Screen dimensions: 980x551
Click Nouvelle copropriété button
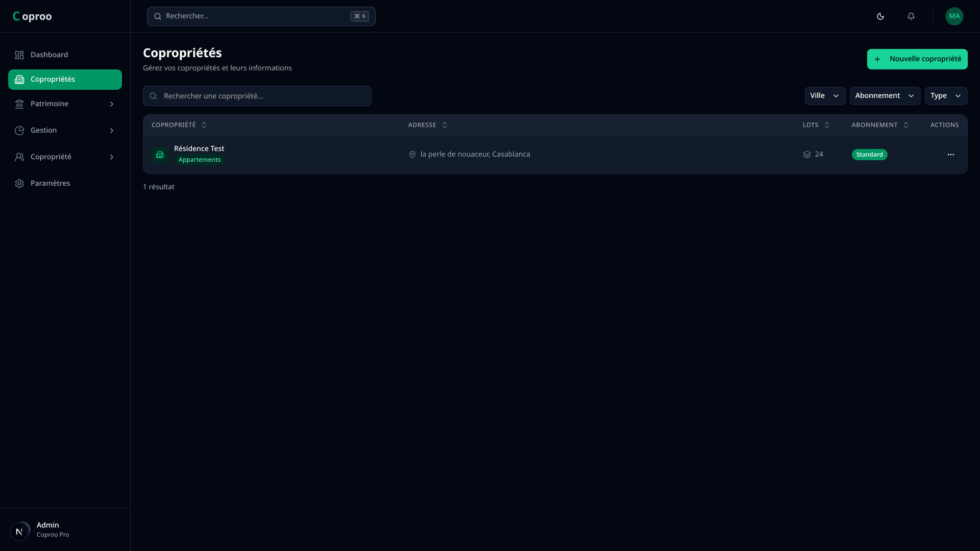click(917, 59)
